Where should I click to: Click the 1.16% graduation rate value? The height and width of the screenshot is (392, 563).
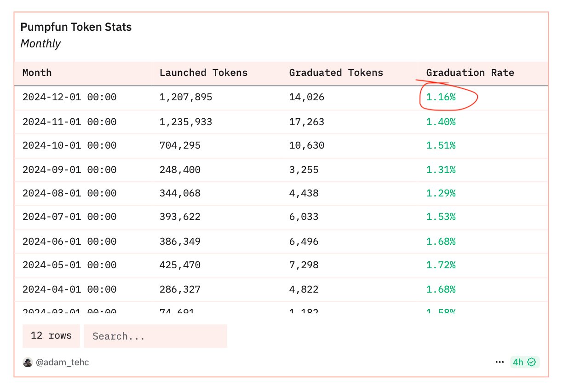pyautogui.click(x=441, y=98)
